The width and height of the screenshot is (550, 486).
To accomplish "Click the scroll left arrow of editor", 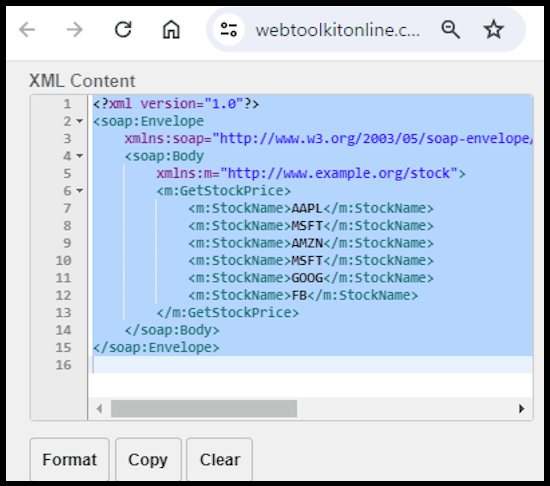I will click(x=99, y=409).
